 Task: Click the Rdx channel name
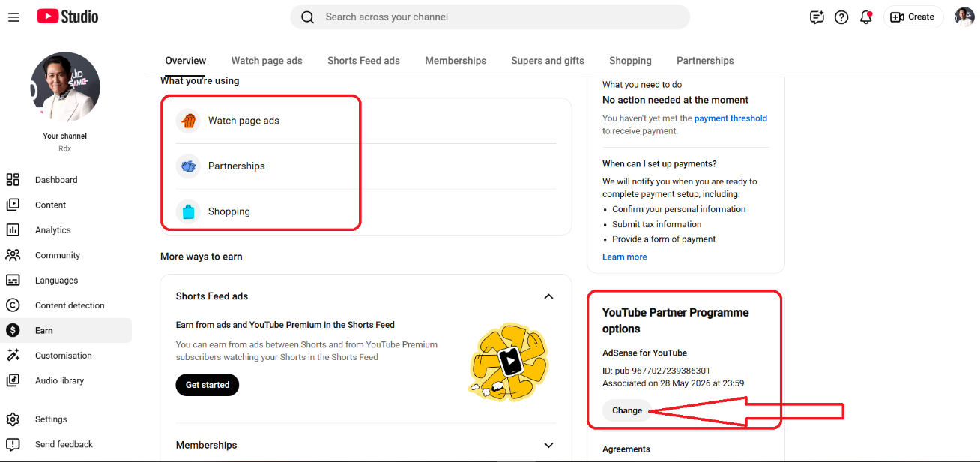pos(65,148)
